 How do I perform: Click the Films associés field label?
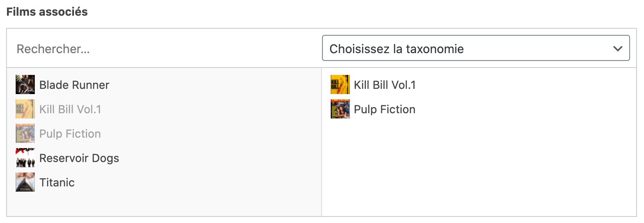pos(47,12)
